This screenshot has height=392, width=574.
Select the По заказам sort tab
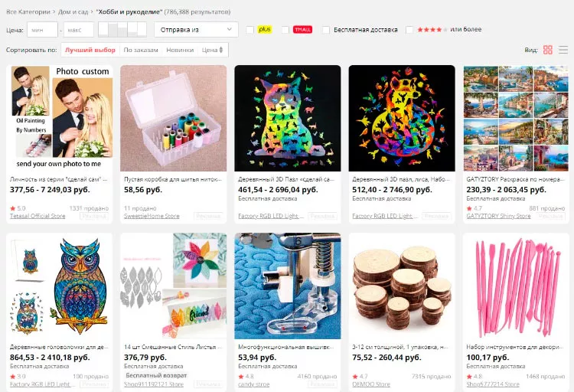(141, 51)
